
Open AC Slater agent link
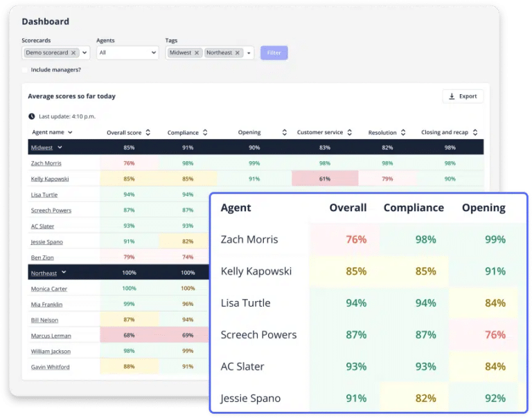coord(42,226)
